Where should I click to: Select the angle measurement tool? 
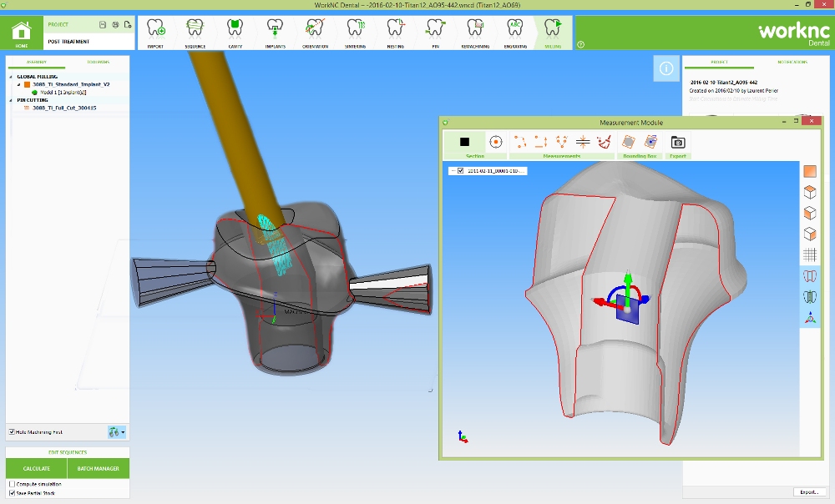[x=561, y=142]
